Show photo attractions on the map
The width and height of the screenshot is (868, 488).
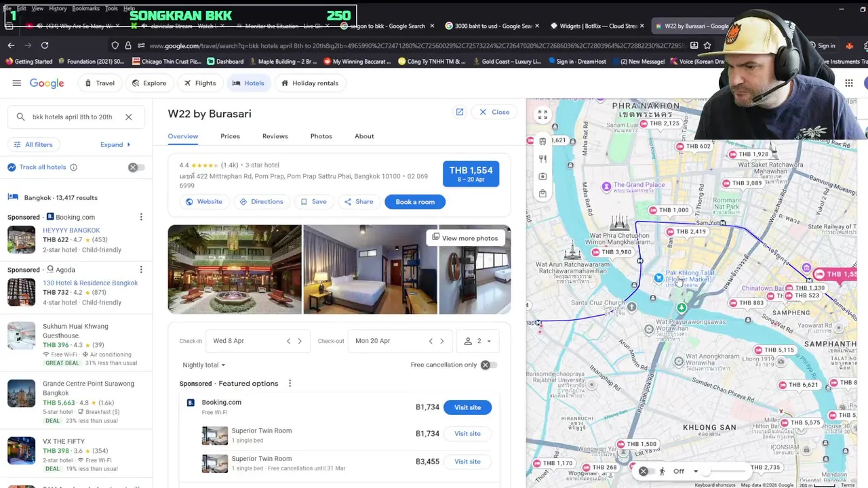[x=542, y=176]
